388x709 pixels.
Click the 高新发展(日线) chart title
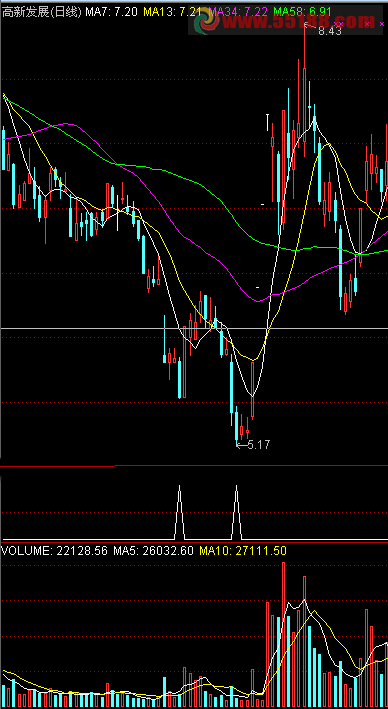coord(42,12)
